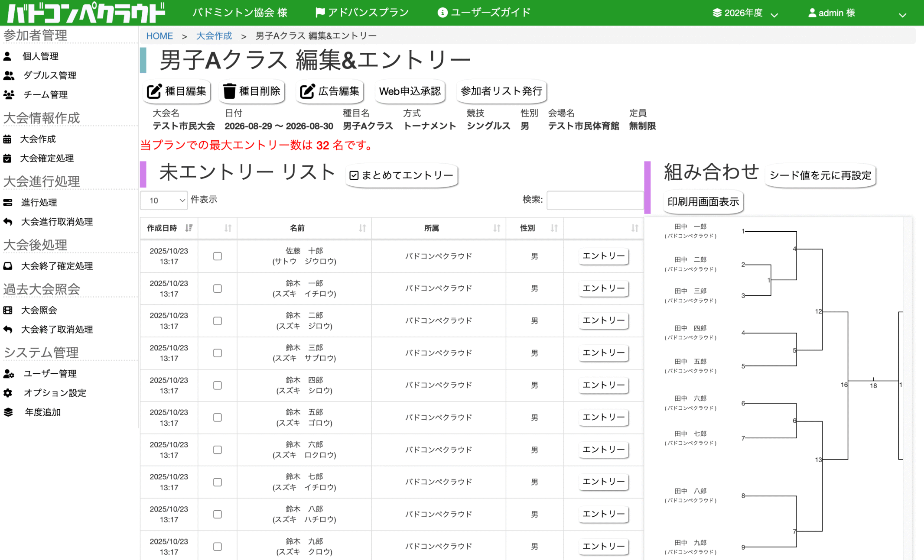Open 大会作成 in the sidebar
This screenshot has width=924, height=560.
38,139
